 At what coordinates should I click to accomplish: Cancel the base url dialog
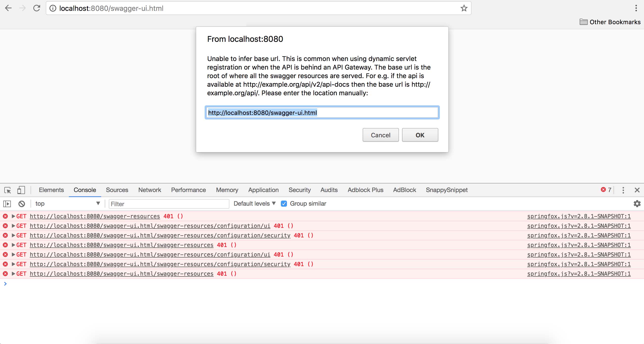pyautogui.click(x=380, y=135)
